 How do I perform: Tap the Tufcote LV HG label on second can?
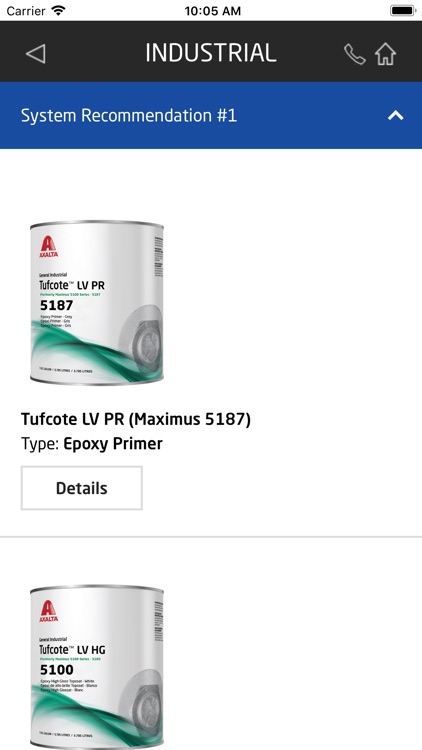pos(72,650)
